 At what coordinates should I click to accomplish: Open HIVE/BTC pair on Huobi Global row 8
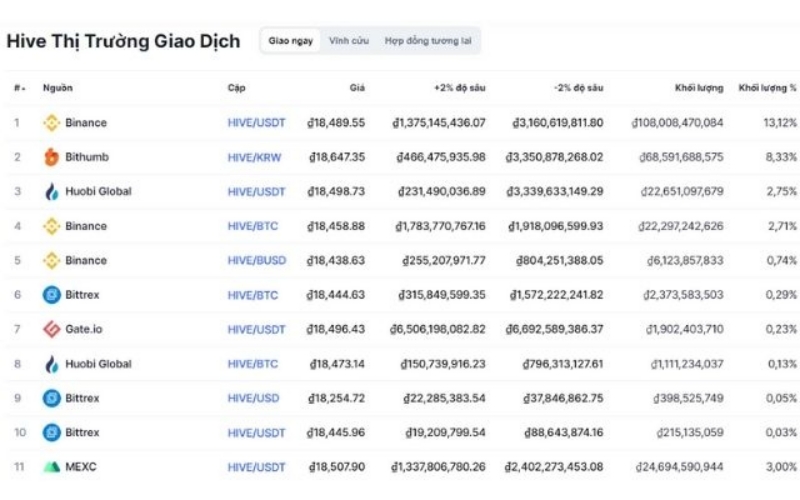pos(253,364)
